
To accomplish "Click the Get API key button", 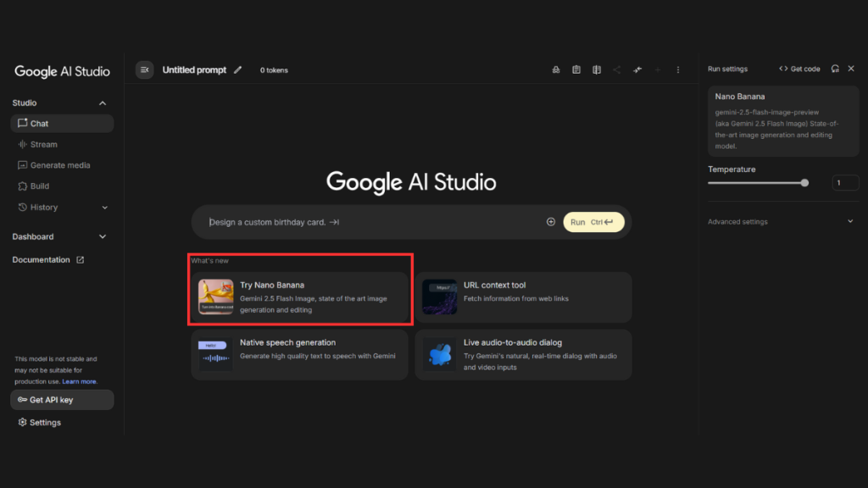I will 61,400.
